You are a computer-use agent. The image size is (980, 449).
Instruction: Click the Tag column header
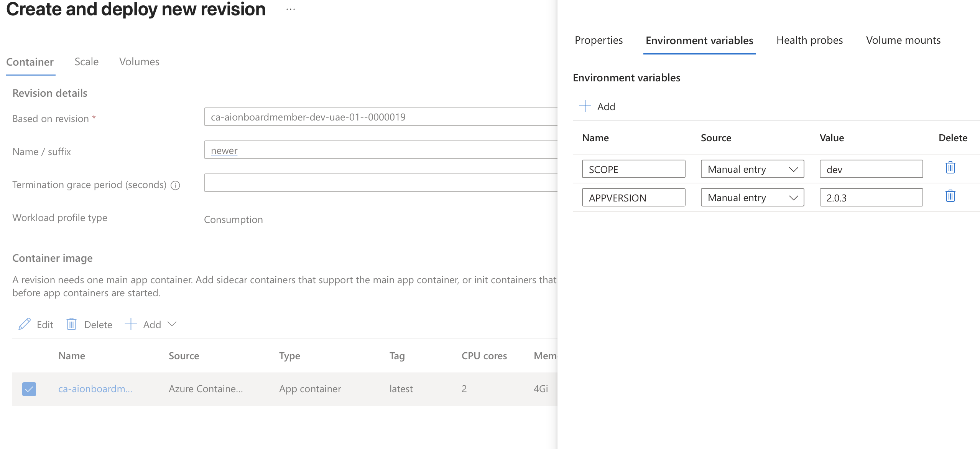click(x=397, y=356)
